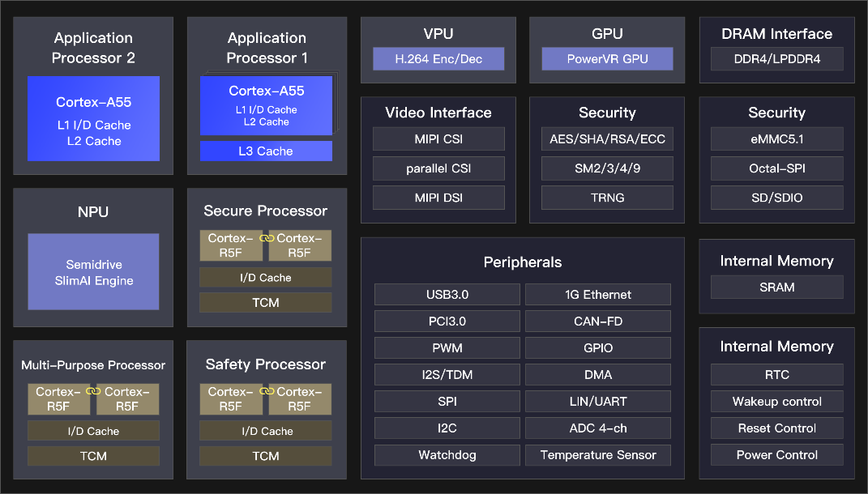Toggle the Watchdog peripheral

pyautogui.click(x=447, y=455)
